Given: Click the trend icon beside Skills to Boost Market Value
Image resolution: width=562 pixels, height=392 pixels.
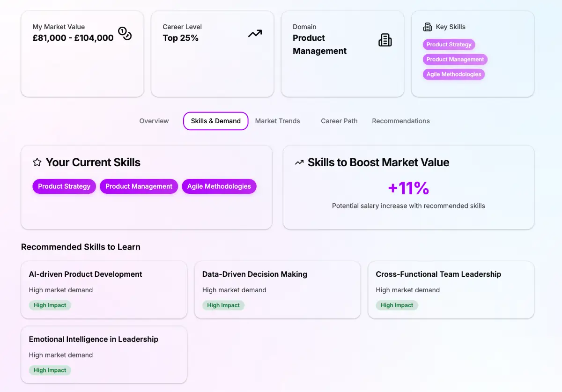Looking at the screenshot, I should coord(299,163).
